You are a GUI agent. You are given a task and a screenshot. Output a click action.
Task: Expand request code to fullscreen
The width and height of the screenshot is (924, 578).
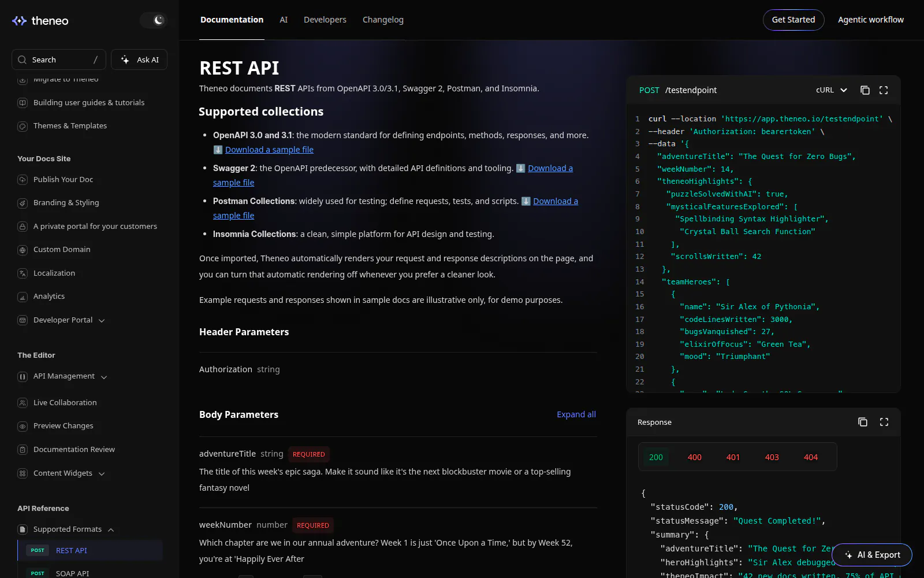[884, 90]
